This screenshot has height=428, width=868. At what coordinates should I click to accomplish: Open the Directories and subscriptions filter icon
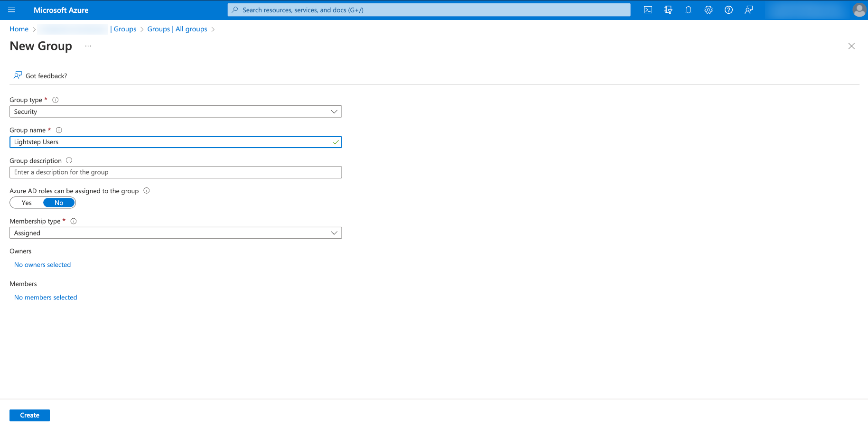pos(668,10)
